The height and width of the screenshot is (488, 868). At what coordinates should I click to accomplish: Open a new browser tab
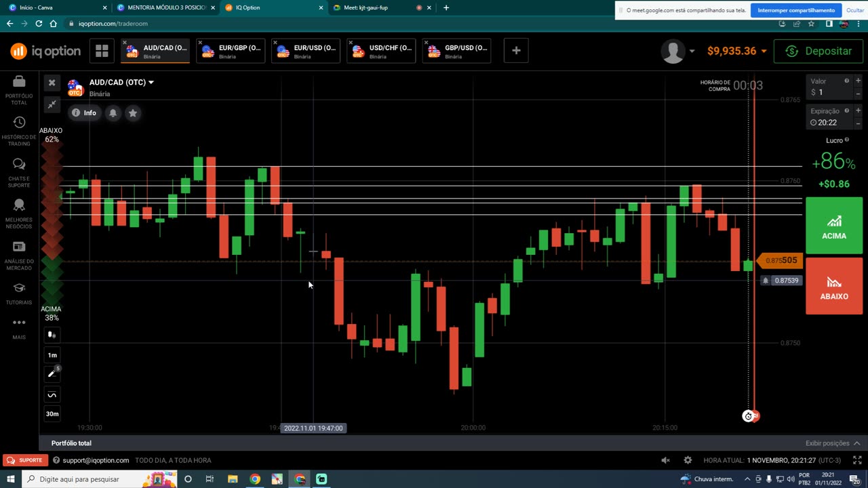point(446,7)
